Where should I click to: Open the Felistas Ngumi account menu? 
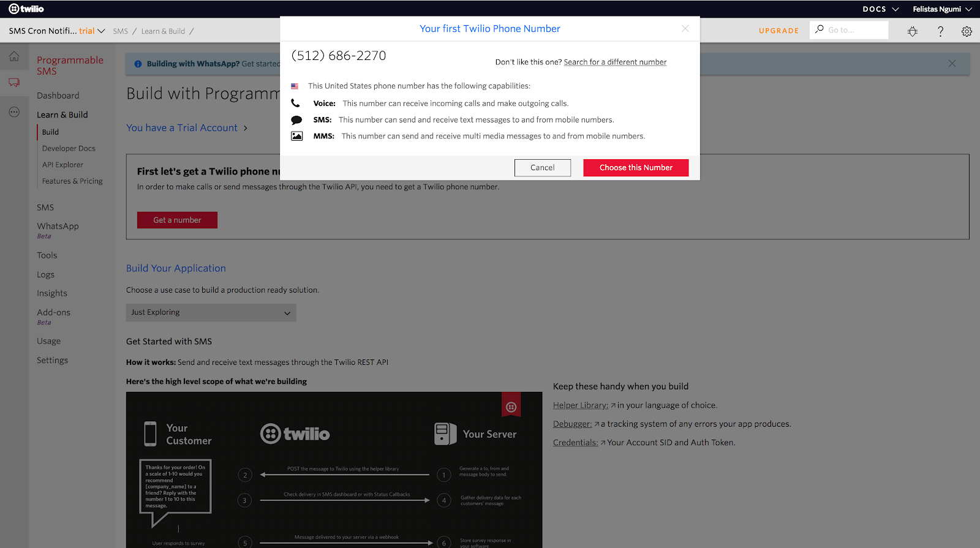point(942,9)
